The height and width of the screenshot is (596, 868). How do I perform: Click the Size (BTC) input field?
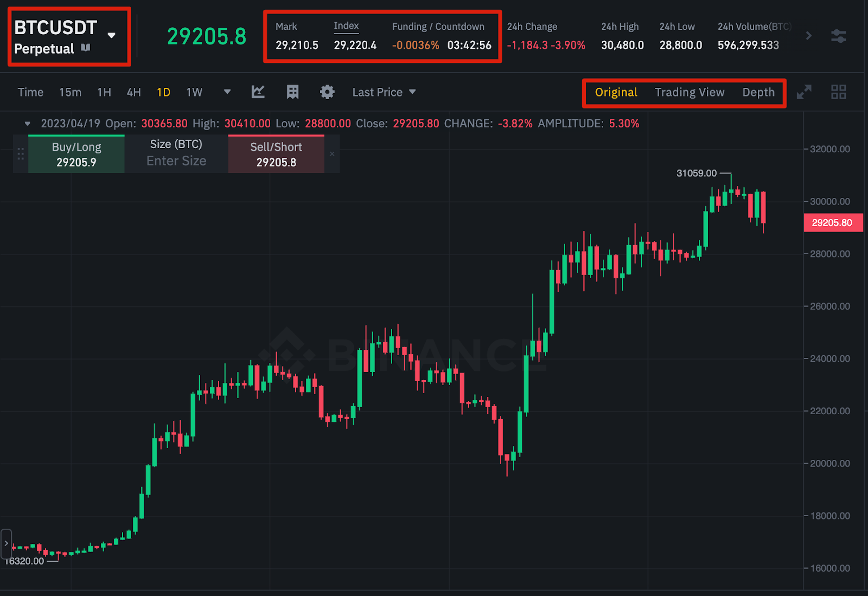[176, 161]
